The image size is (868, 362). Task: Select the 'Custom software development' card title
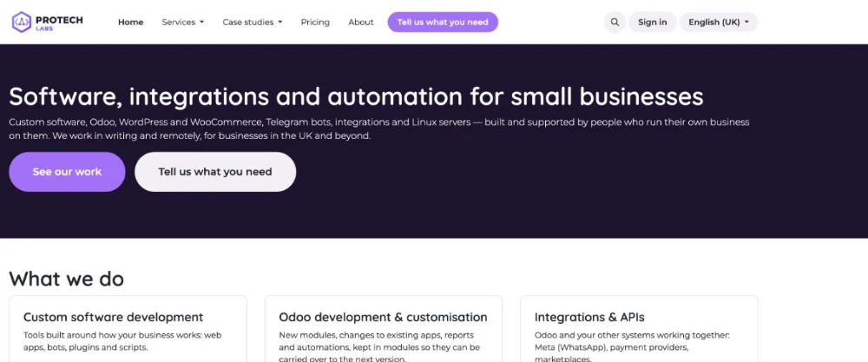pos(114,317)
